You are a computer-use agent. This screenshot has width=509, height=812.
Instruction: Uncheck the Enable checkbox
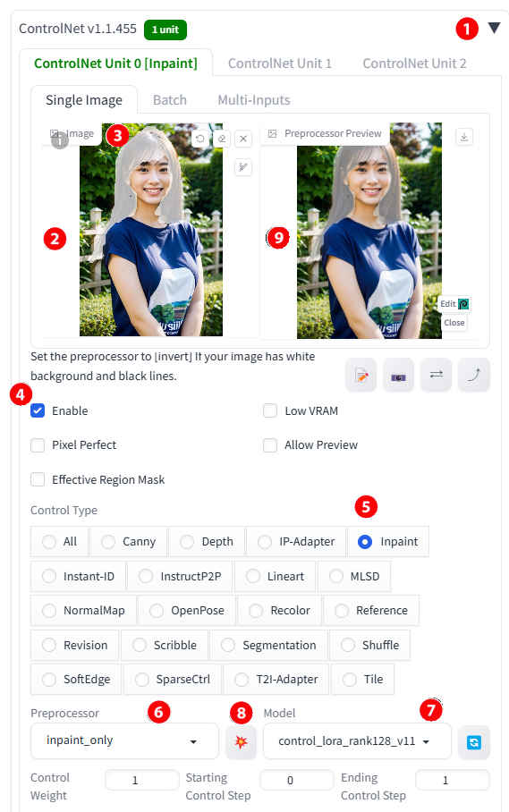(38, 410)
